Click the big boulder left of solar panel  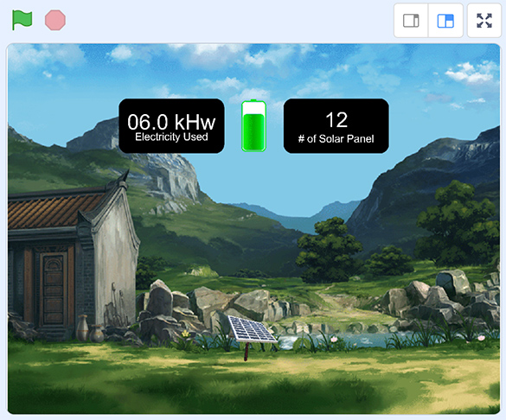pyautogui.click(x=160, y=298)
